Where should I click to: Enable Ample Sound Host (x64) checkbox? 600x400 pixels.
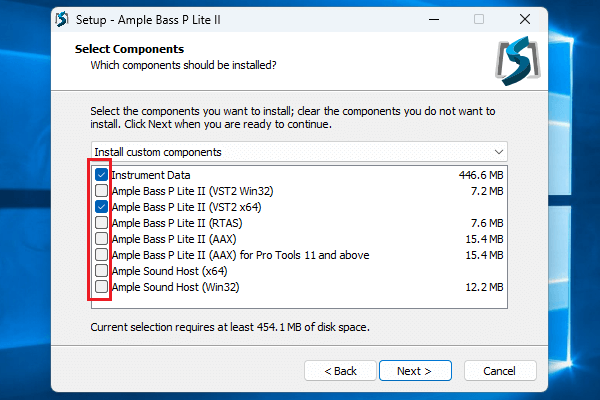pyautogui.click(x=102, y=271)
